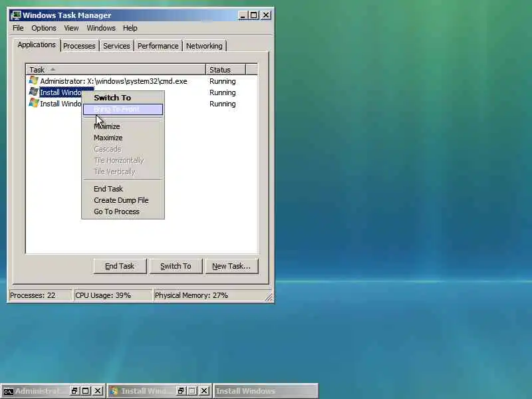Open the View menu

pos(71,28)
